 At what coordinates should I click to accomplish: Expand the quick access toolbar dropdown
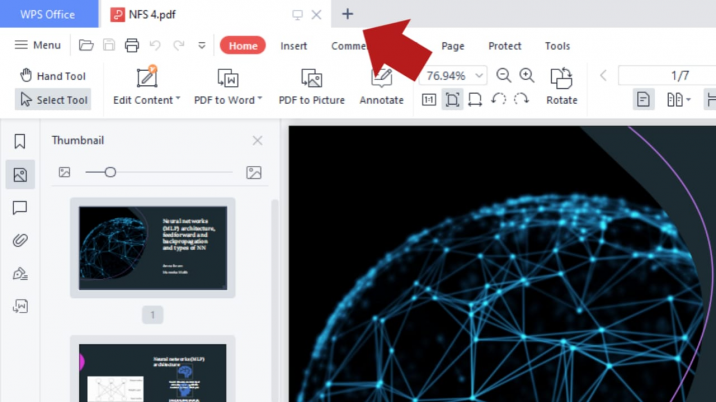[x=202, y=46]
